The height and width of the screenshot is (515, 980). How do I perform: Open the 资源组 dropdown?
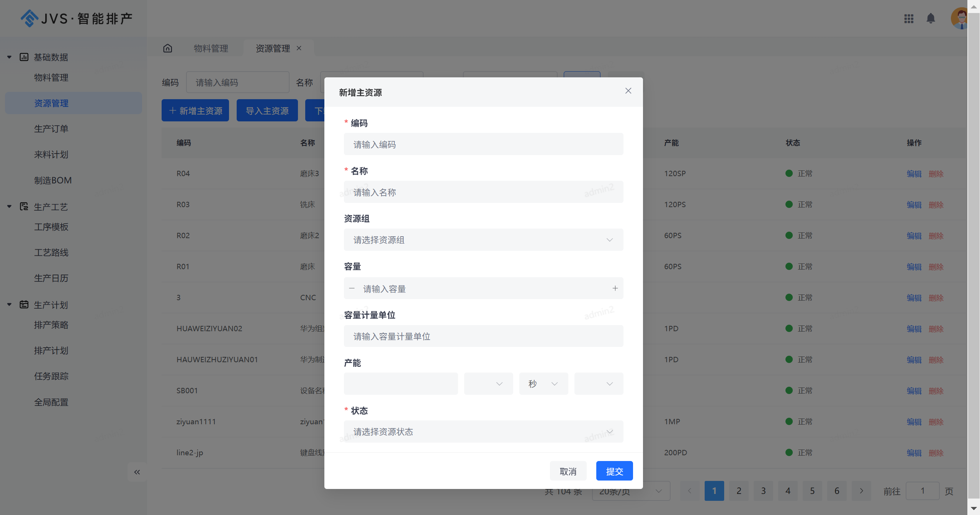[483, 240]
